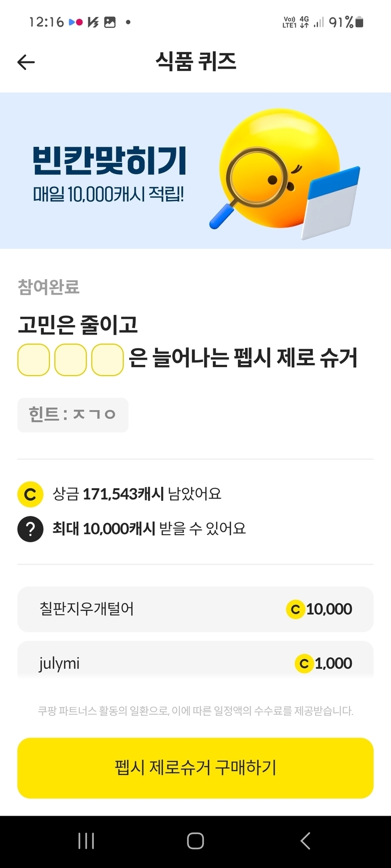Screen dimensions: 391x868
Task: Tap the 빈칸맞히기 banner title
Action: click(110, 161)
